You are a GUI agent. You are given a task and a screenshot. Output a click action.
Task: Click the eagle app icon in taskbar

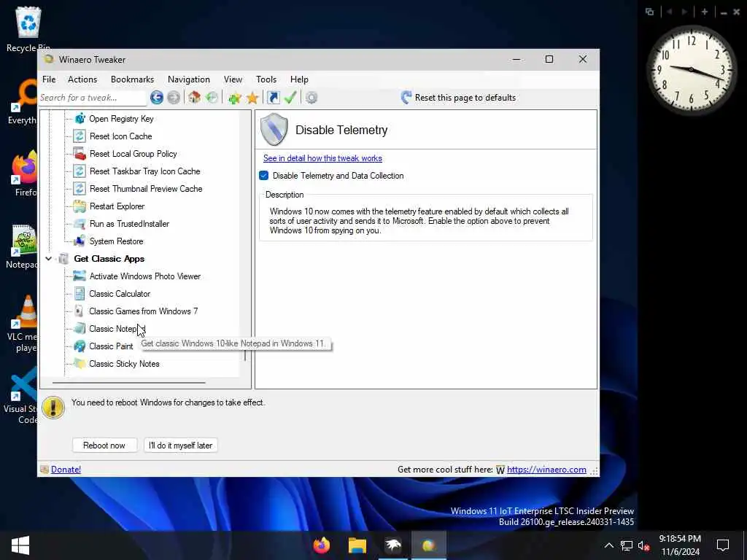pyautogui.click(x=393, y=545)
